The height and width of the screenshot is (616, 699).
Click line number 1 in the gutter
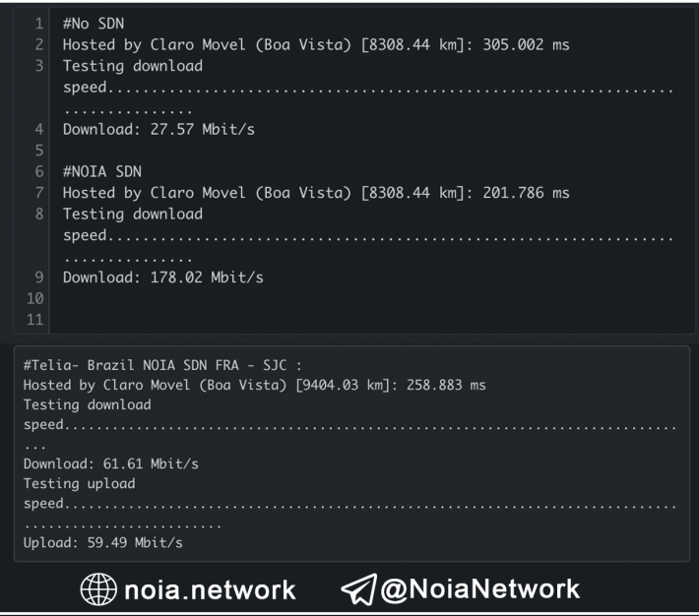39,24
